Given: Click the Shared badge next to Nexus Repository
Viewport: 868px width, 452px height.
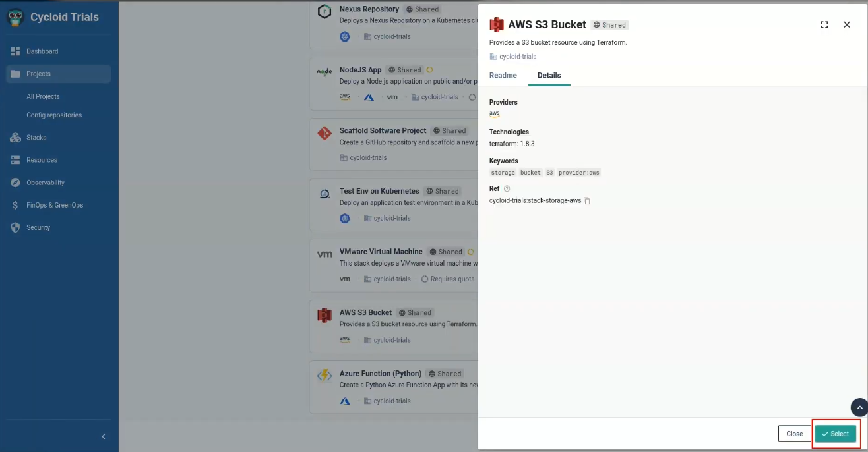Looking at the screenshot, I should pos(422,9).
